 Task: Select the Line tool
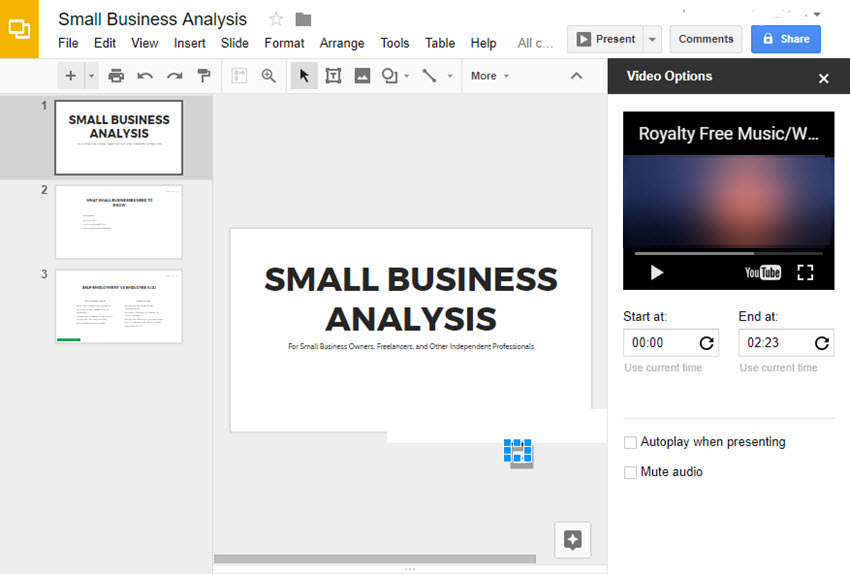tap(429, 76)
